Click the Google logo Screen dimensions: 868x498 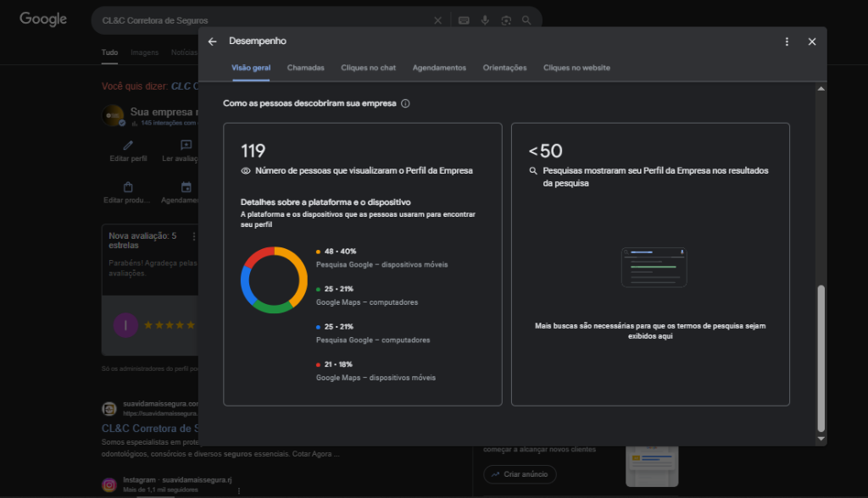pyautogui.click(x=43, y=19)
